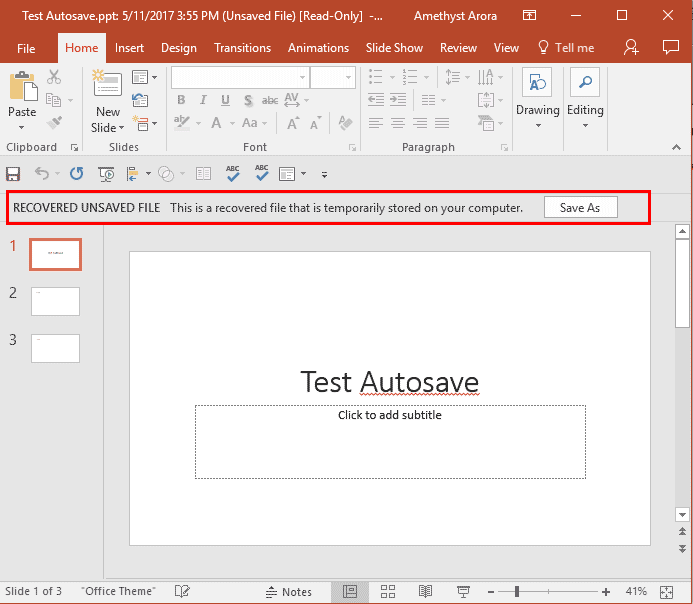693x604 pixels.
Task: Select the Format Painter brush icon
Action: pyautogui.click(x=54, y=122)
